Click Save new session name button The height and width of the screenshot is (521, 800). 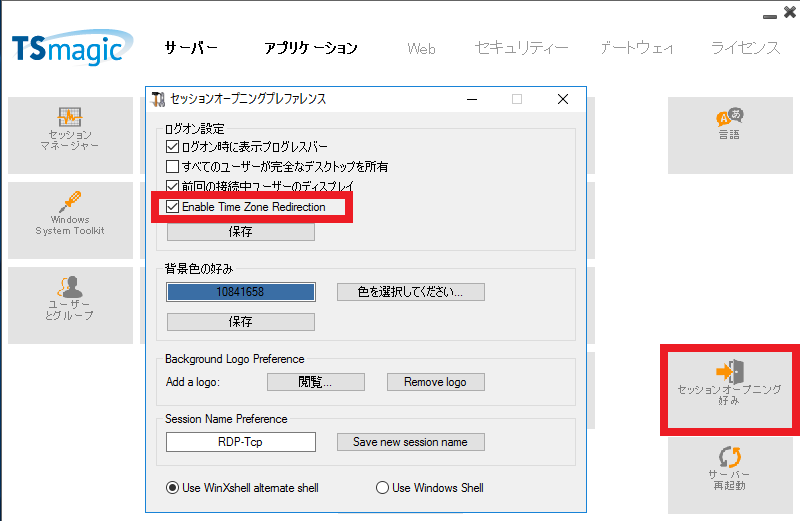[x=411, y=442]
